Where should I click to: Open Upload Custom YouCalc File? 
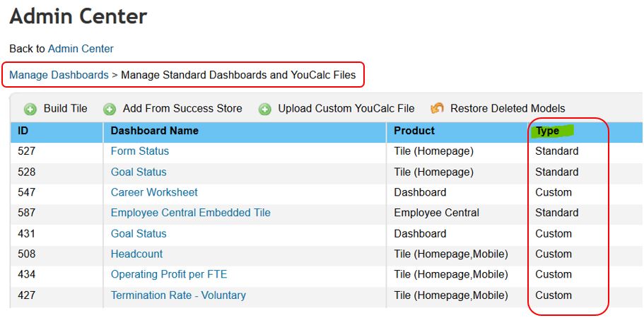coord(346,108)
